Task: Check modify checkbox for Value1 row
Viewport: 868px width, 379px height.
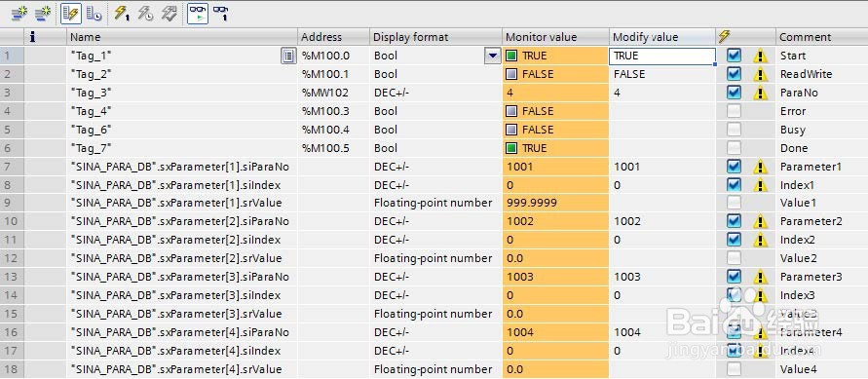Action: pyautogui.click(x=734, y=203)
